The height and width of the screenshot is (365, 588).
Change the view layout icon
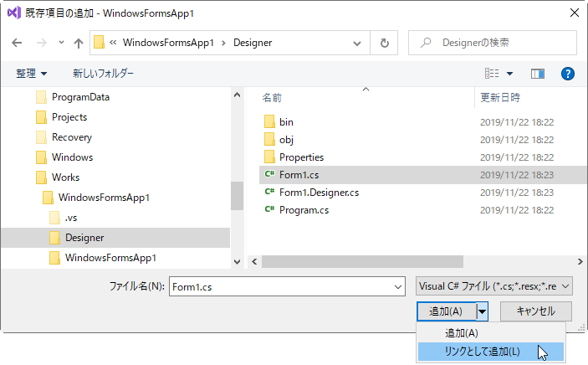click(x=492, y=73)
